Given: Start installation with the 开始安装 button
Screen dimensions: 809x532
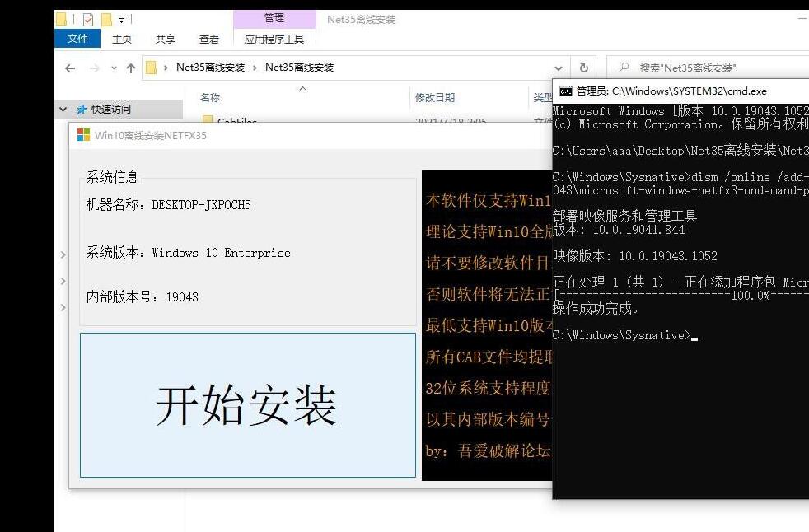Looking at the screenshot, I should tap(248, 405).
